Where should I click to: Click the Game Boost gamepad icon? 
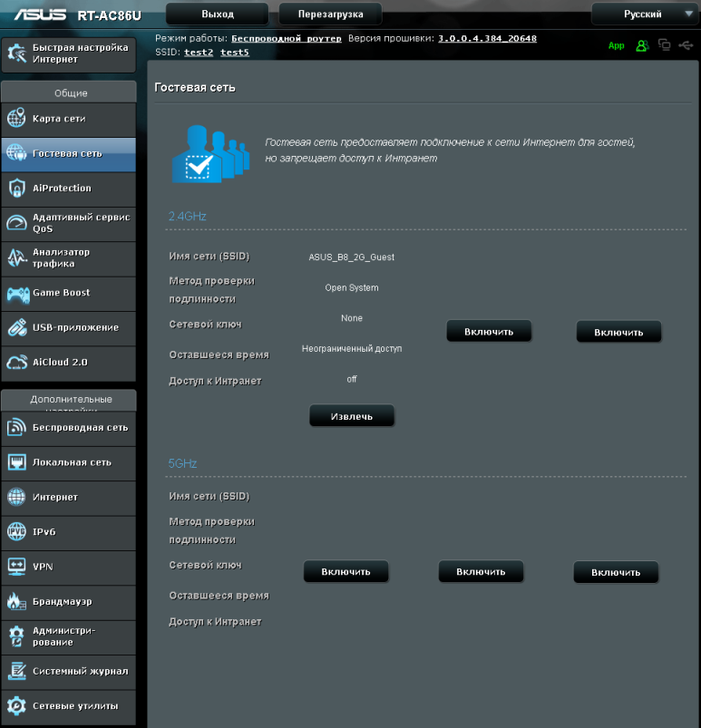(x=18, y=294)
